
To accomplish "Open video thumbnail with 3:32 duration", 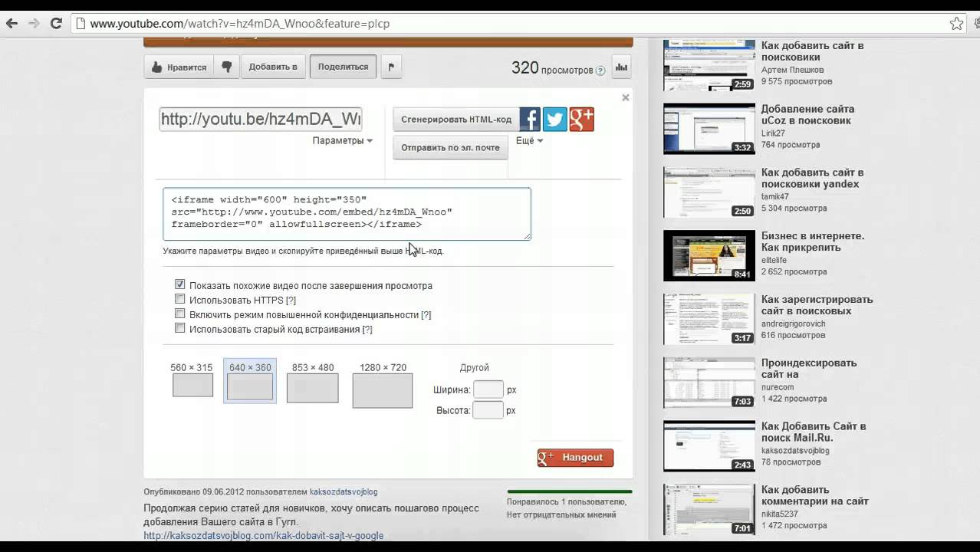I will (709, 129).
